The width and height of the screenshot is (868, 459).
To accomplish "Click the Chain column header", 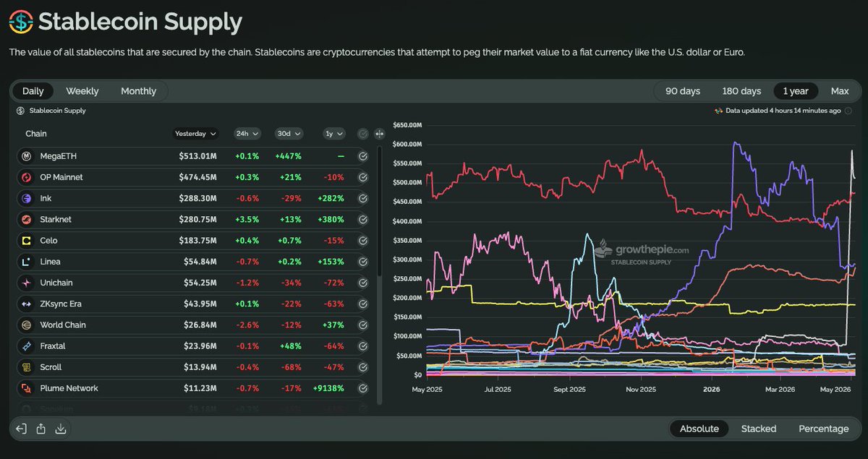I will pyautogui.click(x=36, y=134).
